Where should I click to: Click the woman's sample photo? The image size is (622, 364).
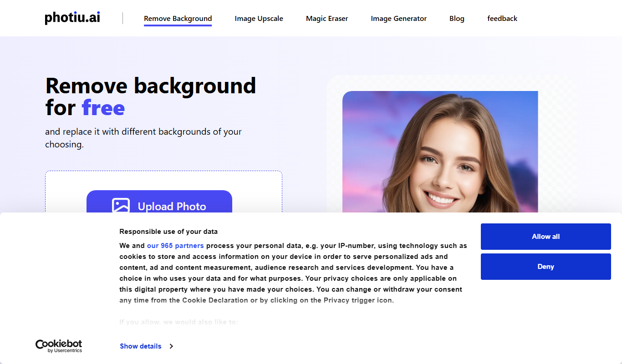point(440,152)
